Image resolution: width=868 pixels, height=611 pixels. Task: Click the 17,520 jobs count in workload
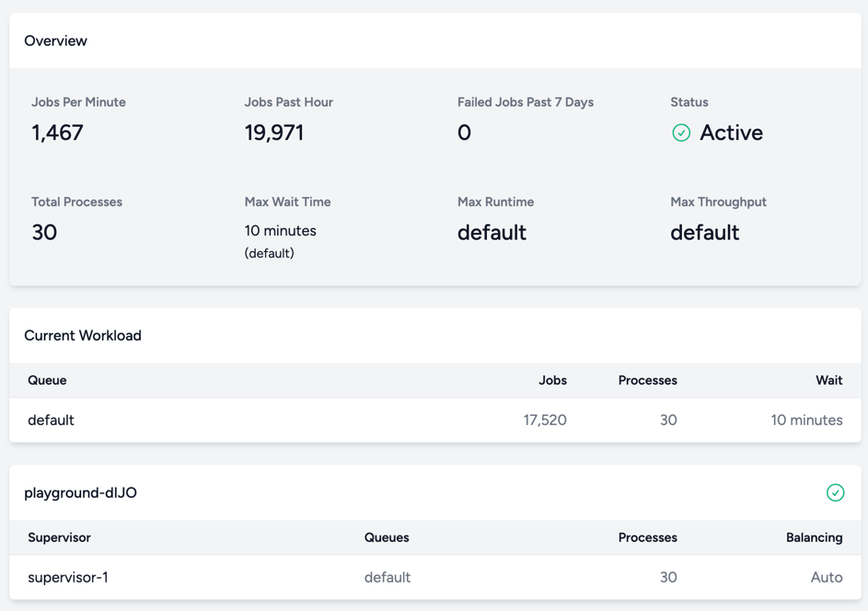[545, 420]
